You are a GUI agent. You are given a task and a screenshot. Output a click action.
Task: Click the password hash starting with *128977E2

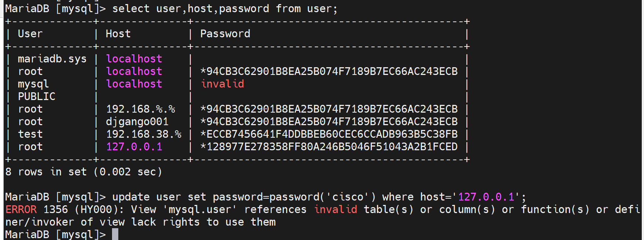click(329, 147)
